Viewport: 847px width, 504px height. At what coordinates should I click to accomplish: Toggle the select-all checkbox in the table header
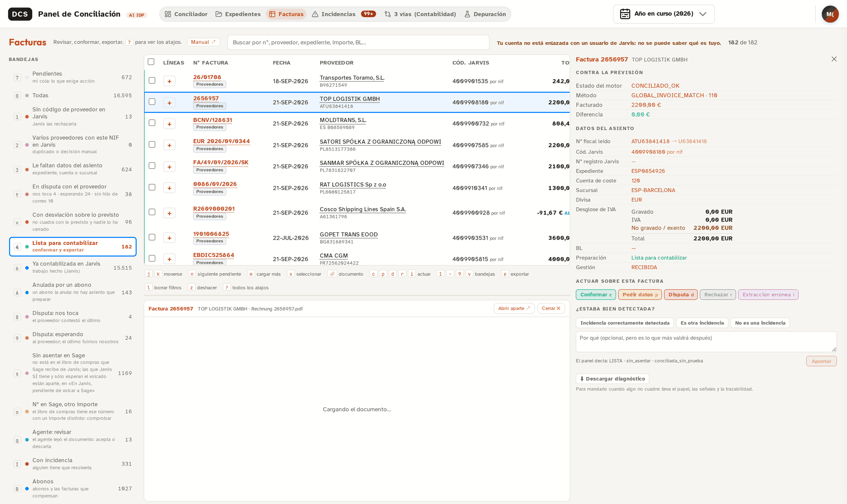[x=151, y=61]
